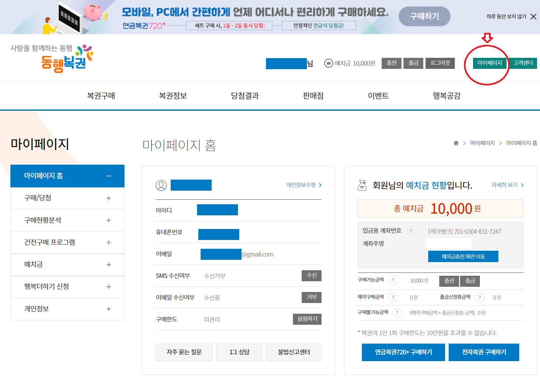The height and width of the screenshot is (392, 540).
Task: Click the question mark beside 입금용 계좌번호
Action: pos(411,231)
